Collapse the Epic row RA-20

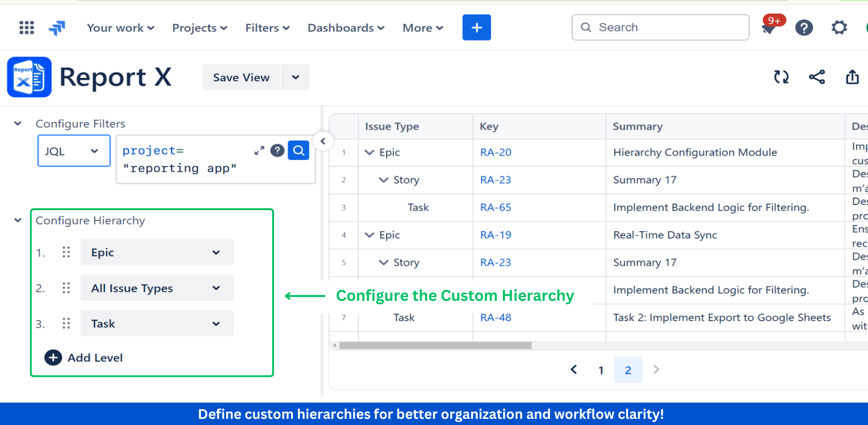370,153
